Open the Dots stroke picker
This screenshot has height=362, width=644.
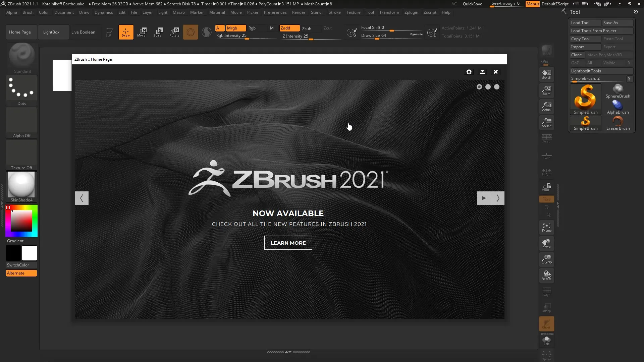[x=22, y=90]
